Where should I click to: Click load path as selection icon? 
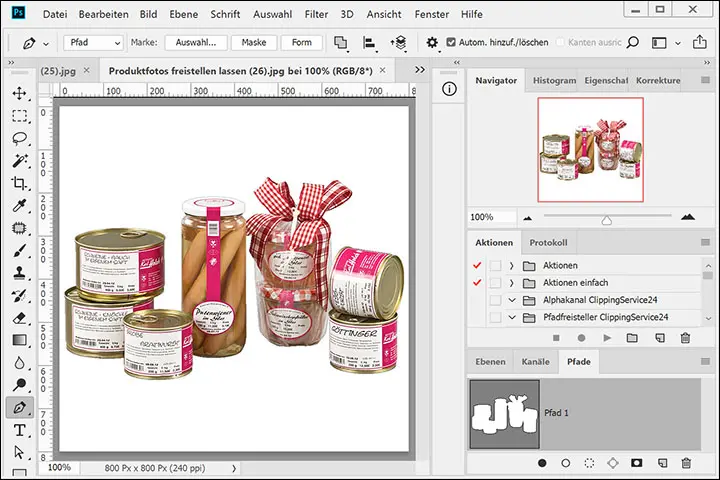pyautogui.click(x=589, y=463)
